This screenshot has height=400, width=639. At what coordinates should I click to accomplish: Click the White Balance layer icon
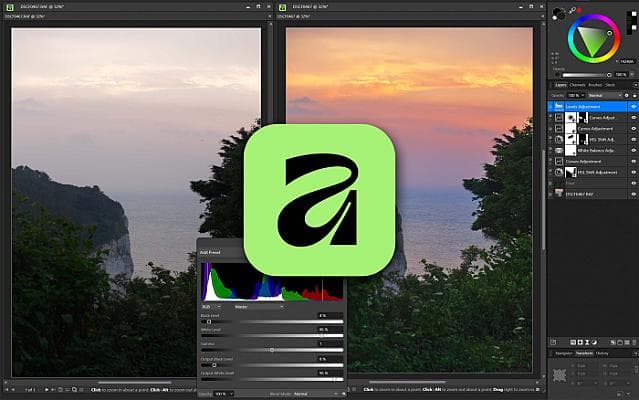[x=559, y=150]
